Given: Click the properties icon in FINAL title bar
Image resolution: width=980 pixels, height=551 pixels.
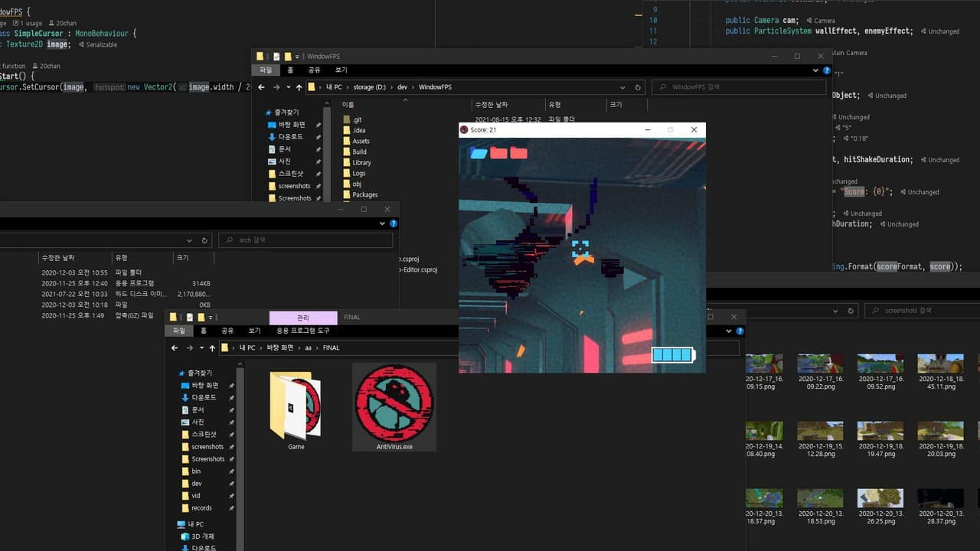Looking at the screenshot, I should [188, 317].
